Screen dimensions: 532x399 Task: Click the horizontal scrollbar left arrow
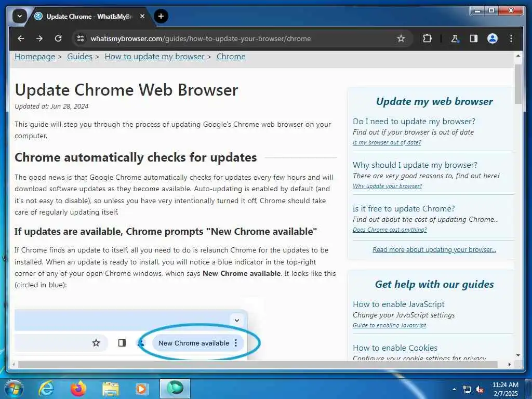tap(14, 364)
